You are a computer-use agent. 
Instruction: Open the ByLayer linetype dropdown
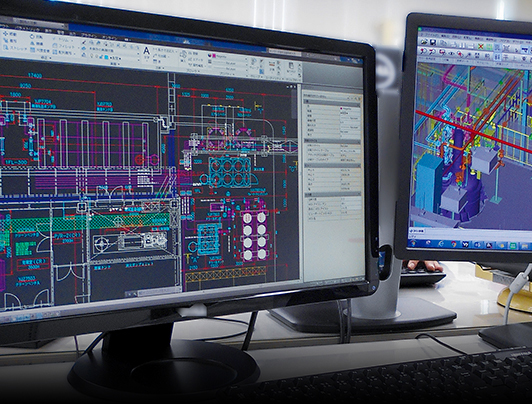pos(229,63)
